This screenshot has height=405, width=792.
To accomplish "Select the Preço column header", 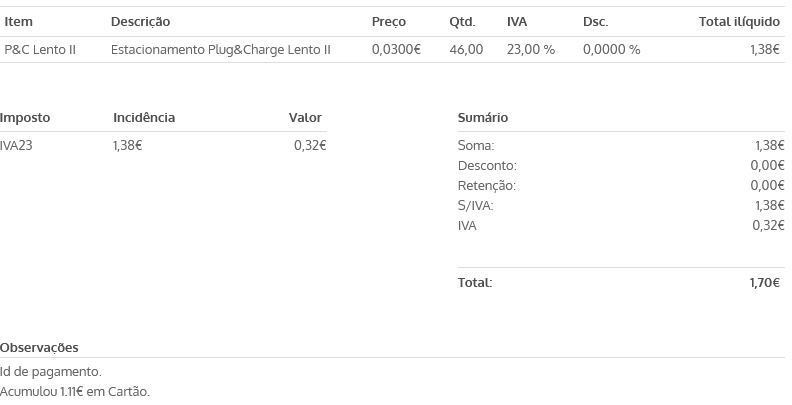I will click(388, 22).
